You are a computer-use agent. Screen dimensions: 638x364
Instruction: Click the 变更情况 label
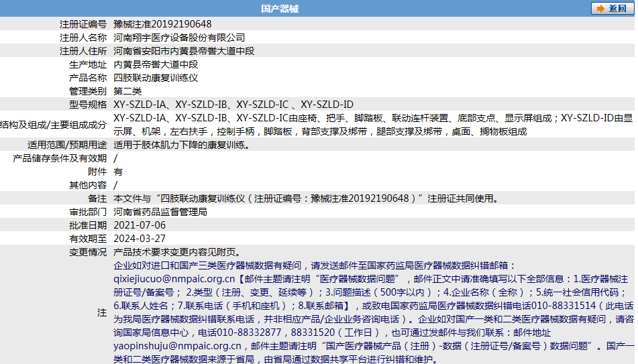(88, 253)
